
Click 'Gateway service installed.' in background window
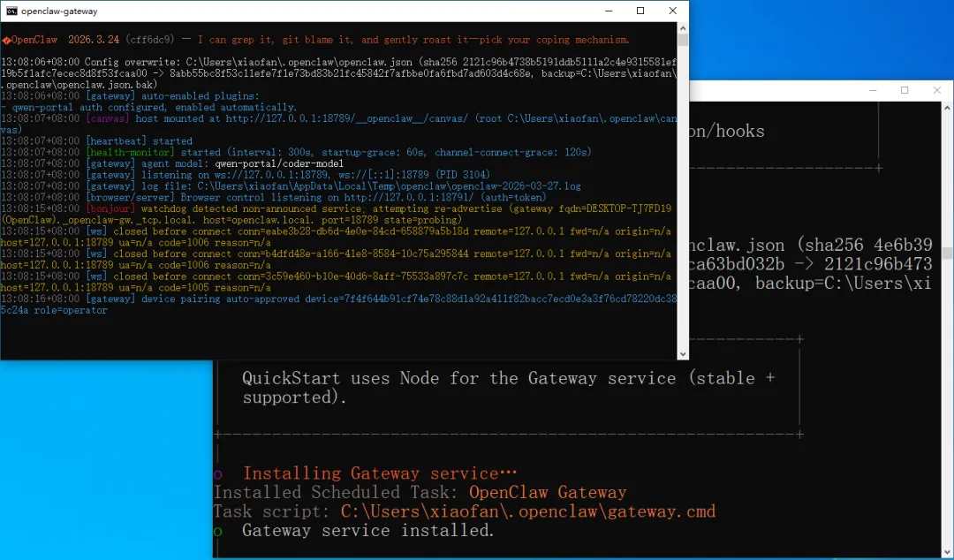[x=368, y=530]
